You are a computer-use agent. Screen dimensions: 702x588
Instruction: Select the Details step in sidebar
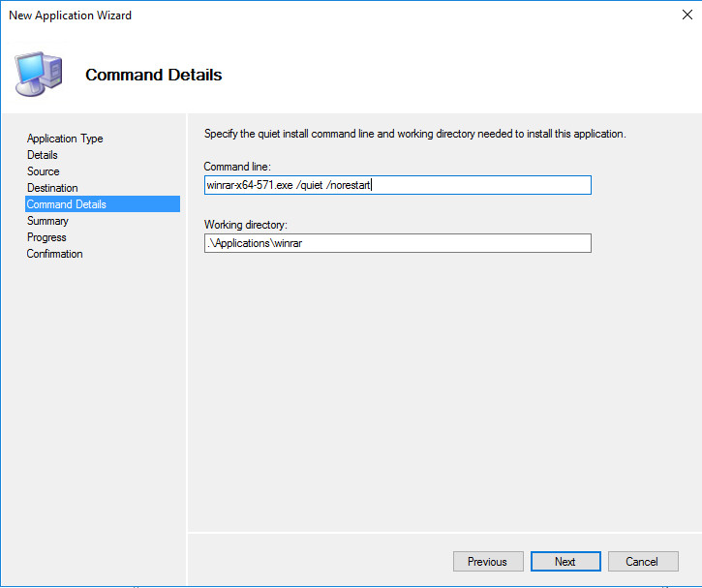(43, 155)
